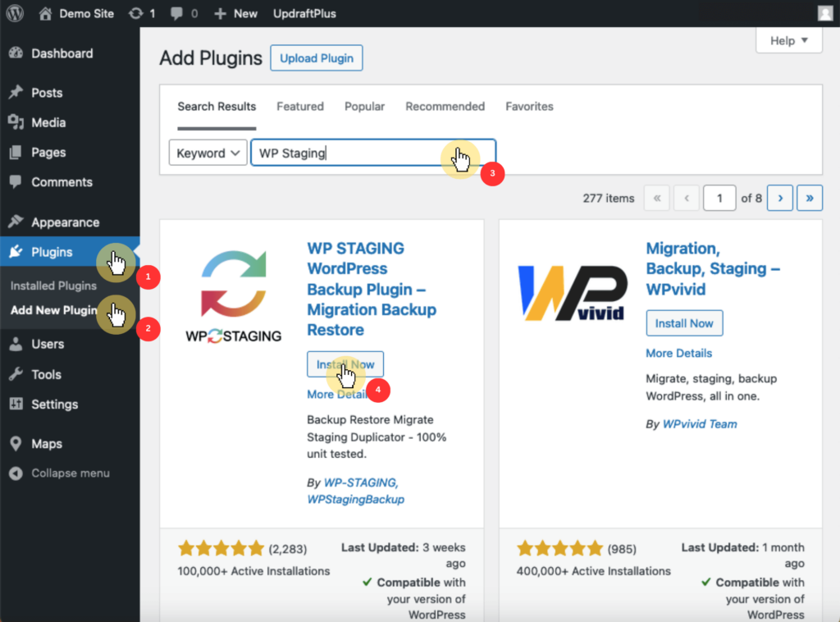840x622 pixels.
Task: Open the UpdraftPlus admin bar menu
Action: (x=304, y=13)
